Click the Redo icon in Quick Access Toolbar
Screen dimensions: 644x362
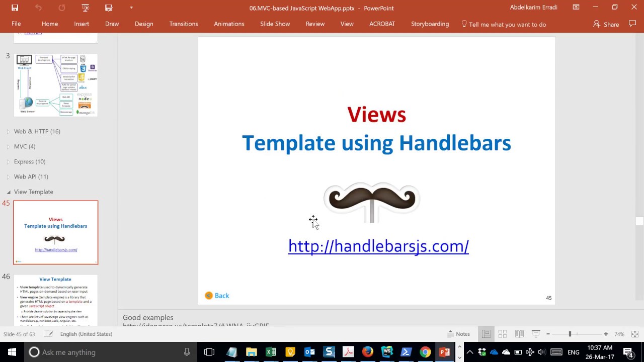click(62, 8)
